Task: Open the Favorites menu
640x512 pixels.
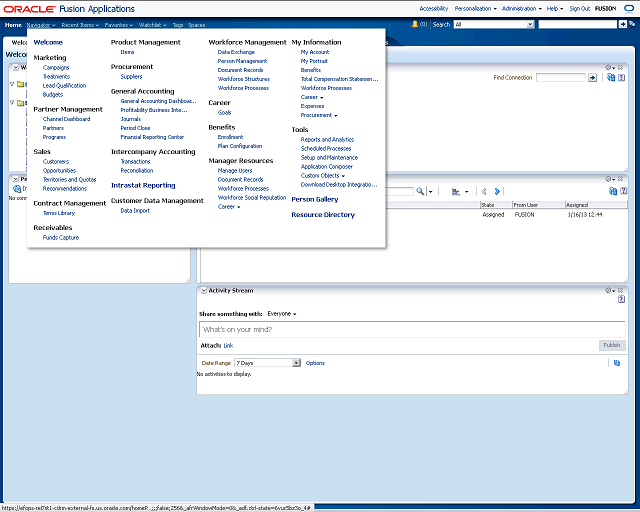Action: pos(119,25)
